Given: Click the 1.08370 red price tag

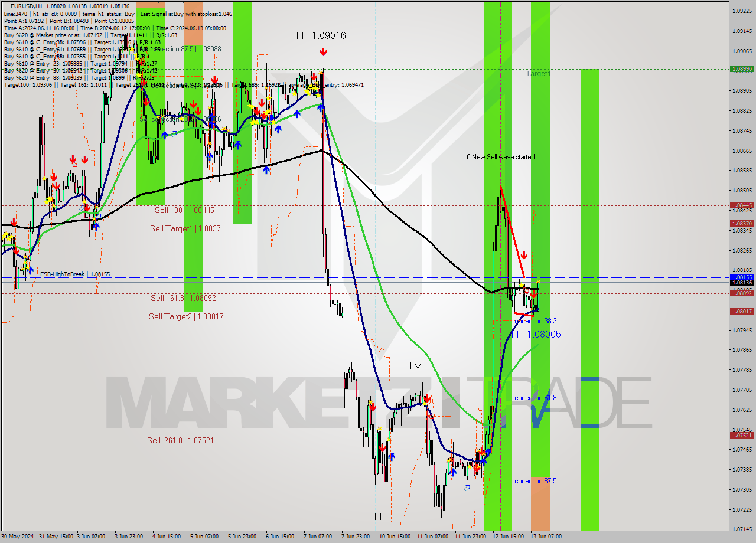Looking at the screenshot, I should coord(742,224).
